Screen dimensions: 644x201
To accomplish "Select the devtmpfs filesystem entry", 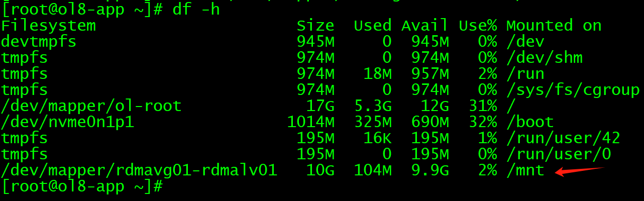I will (x=39, y=42).
